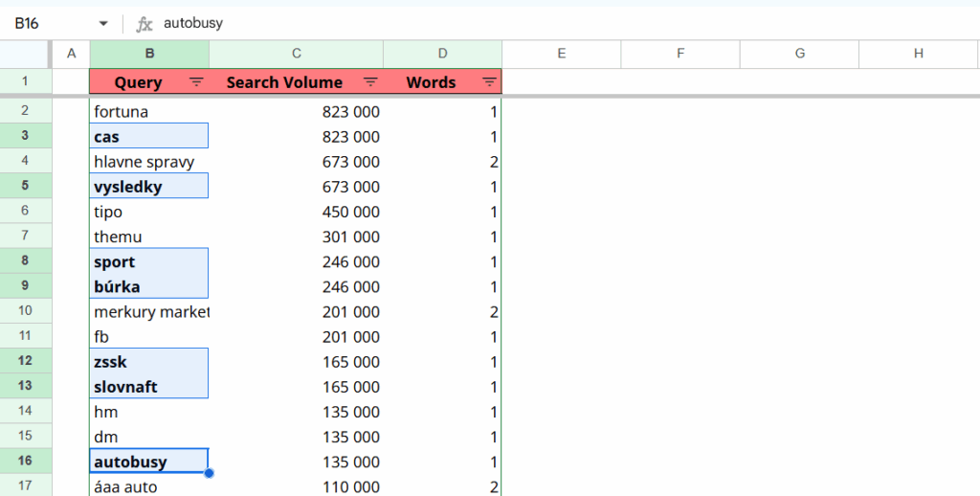The height and width of the screenshot is (496, 980).
Task: Open the Search Volume filter icon
Action: click(370, 82)
